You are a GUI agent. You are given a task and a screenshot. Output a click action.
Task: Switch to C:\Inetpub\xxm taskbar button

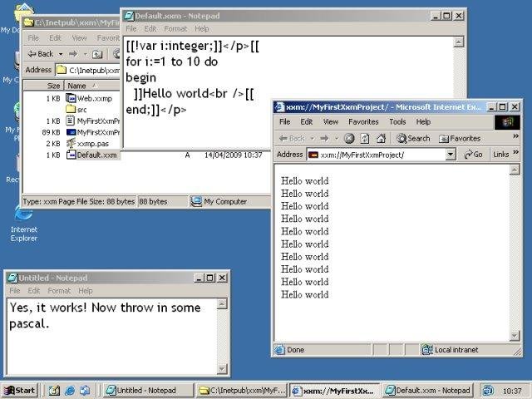[x=242, y=391]
